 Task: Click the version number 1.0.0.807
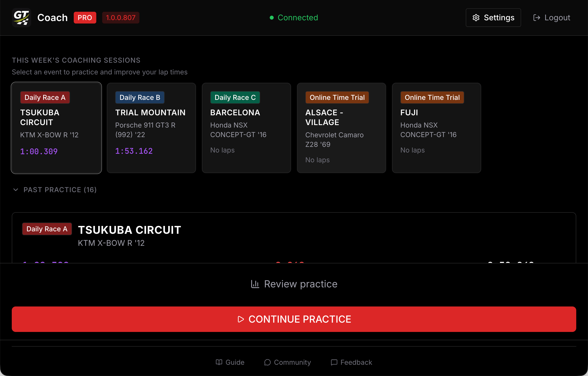(x=121, y=18)
